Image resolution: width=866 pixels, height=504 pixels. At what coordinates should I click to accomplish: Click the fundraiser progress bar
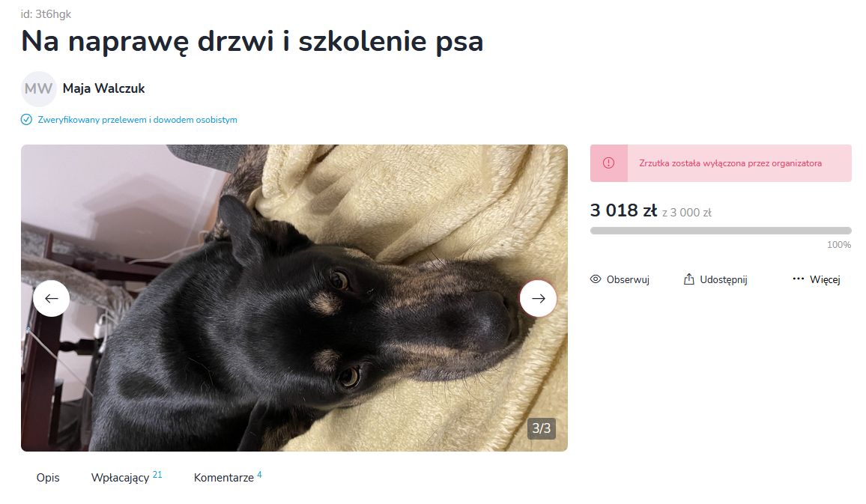[x=721, y=231]
